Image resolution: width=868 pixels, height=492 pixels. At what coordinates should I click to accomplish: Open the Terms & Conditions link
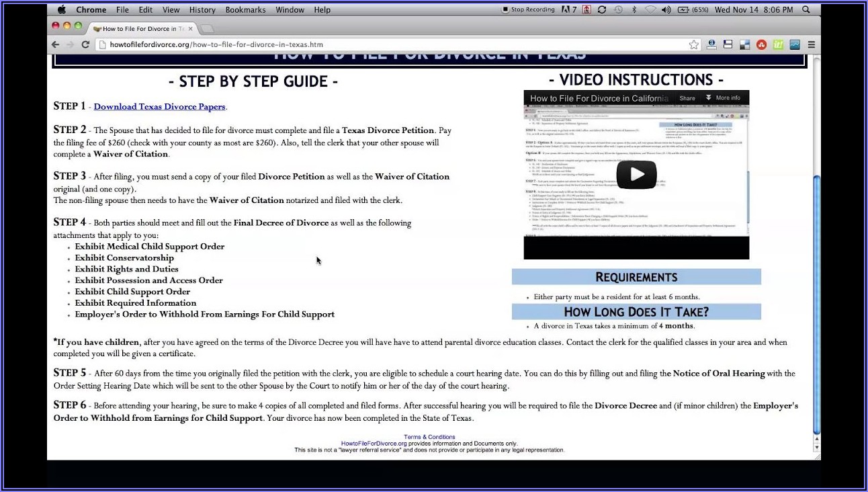(429, 437)
